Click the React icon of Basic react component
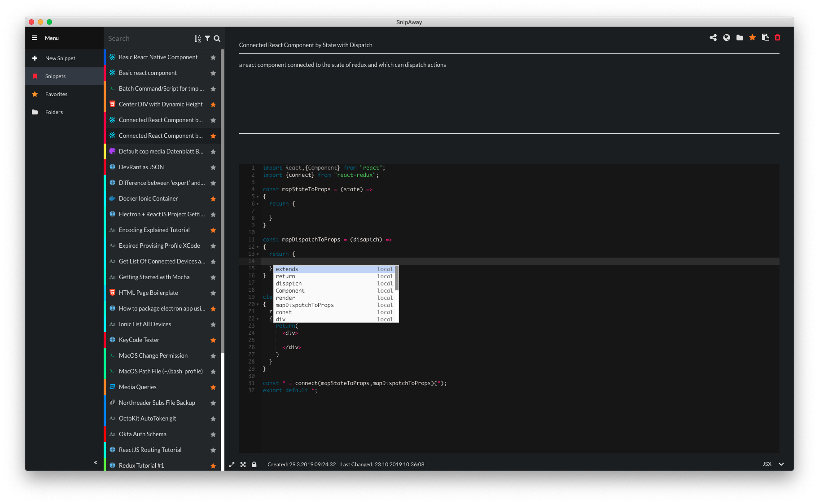819x504 pixels. point(113,73)
